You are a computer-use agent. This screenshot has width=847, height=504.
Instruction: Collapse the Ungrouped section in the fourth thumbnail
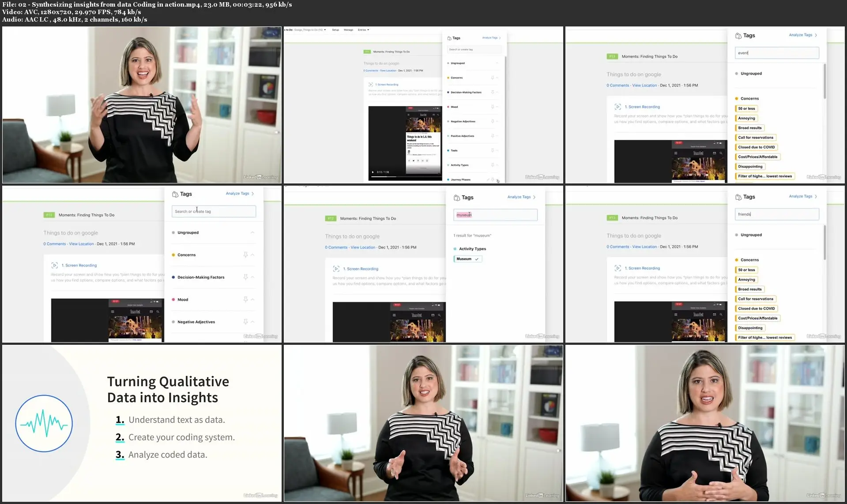[x=252, y=232]
